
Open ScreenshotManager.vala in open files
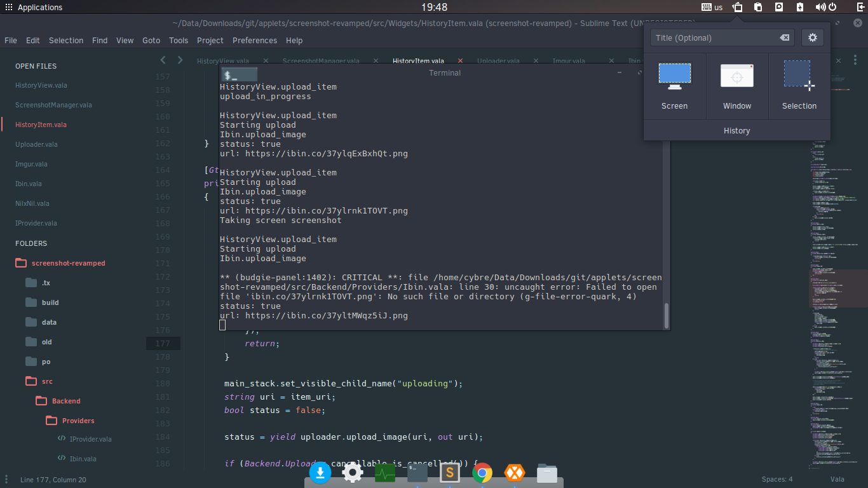tap(53, 105)
